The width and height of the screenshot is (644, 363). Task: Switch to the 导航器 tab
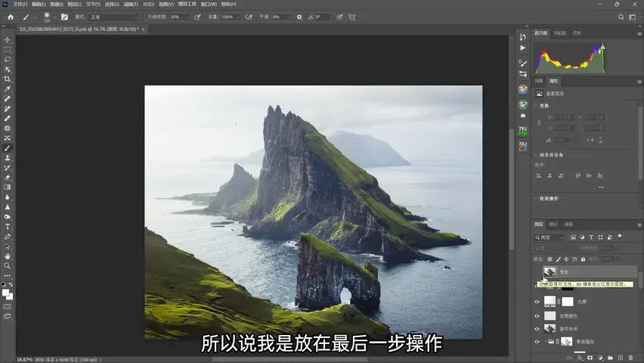[559, 33]
